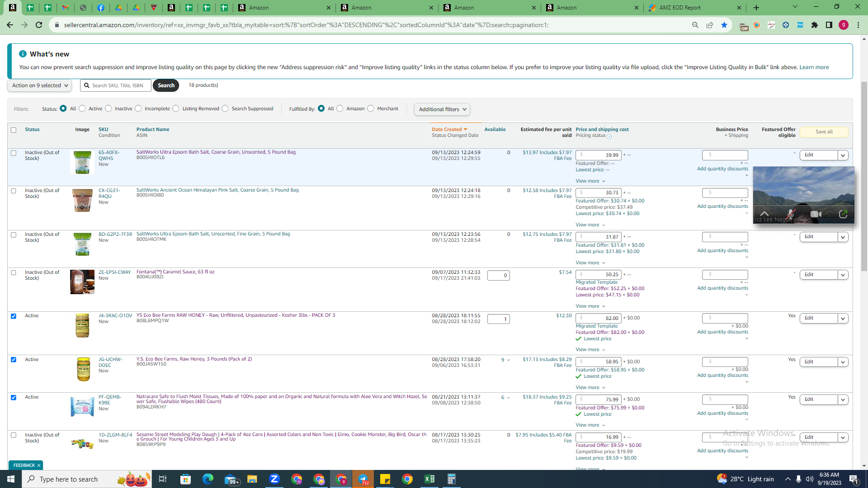
Task: Select the Inactive status radio button
Action: (x=108, y=108)
